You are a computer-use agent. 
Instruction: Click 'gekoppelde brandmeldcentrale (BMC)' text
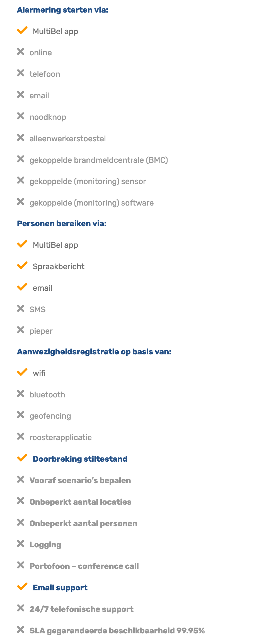pos(99,160)
